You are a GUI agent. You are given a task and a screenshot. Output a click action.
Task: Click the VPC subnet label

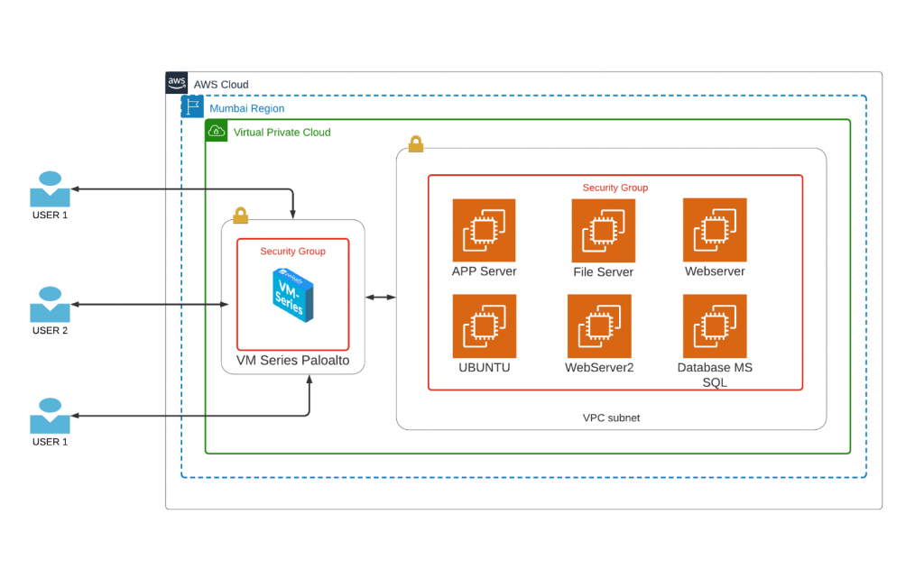[611, 418]
